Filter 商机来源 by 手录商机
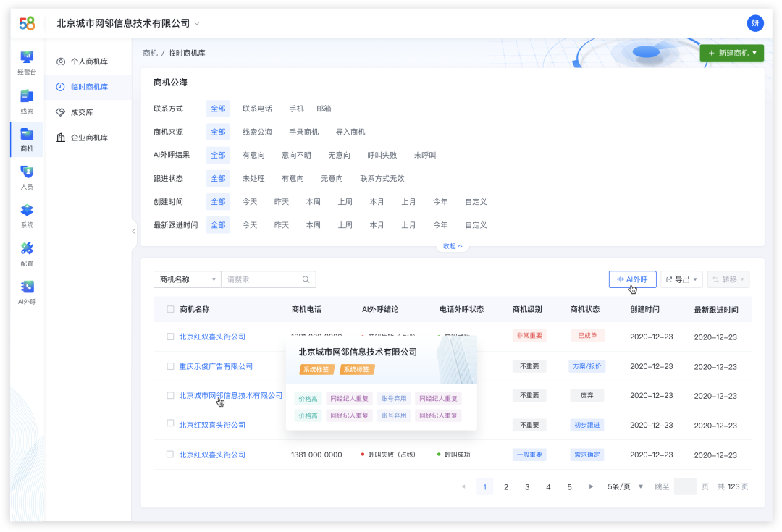Viewport: 782px width, 532px height. point(303,132)
